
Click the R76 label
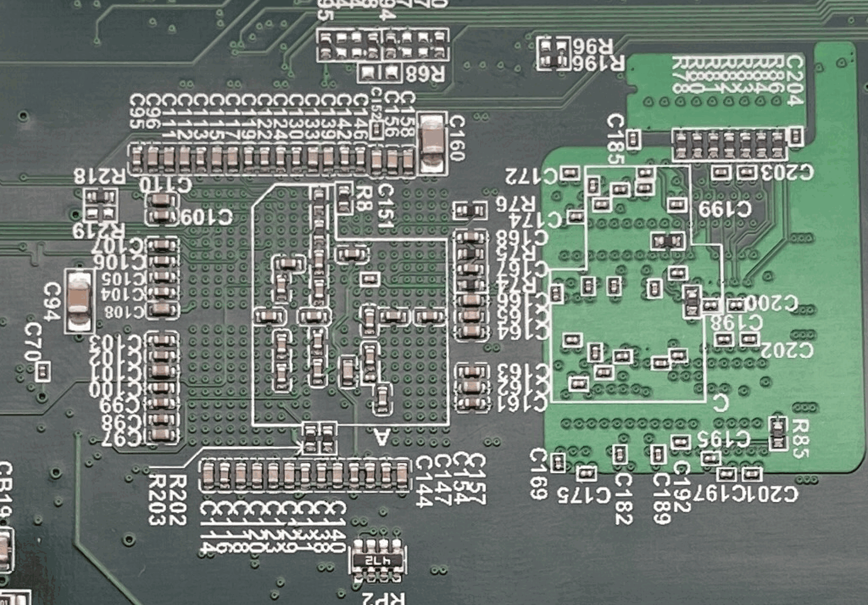pyautogui.click(x=515, y=204)
